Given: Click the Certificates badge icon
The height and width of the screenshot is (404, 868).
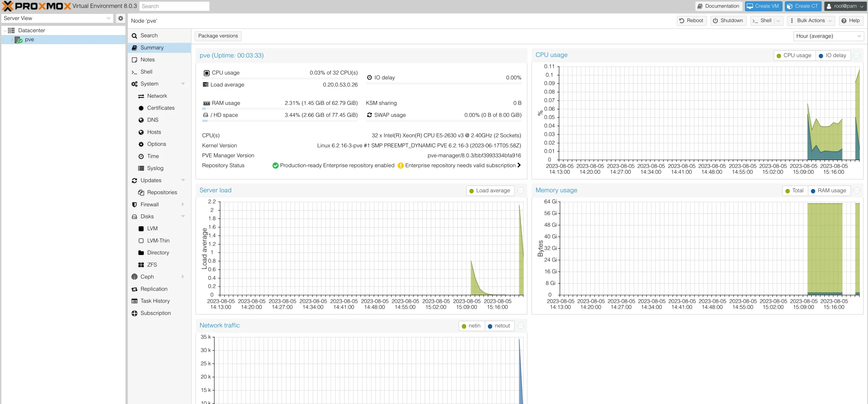Looking at the screenshot, I should coord(141,108).
